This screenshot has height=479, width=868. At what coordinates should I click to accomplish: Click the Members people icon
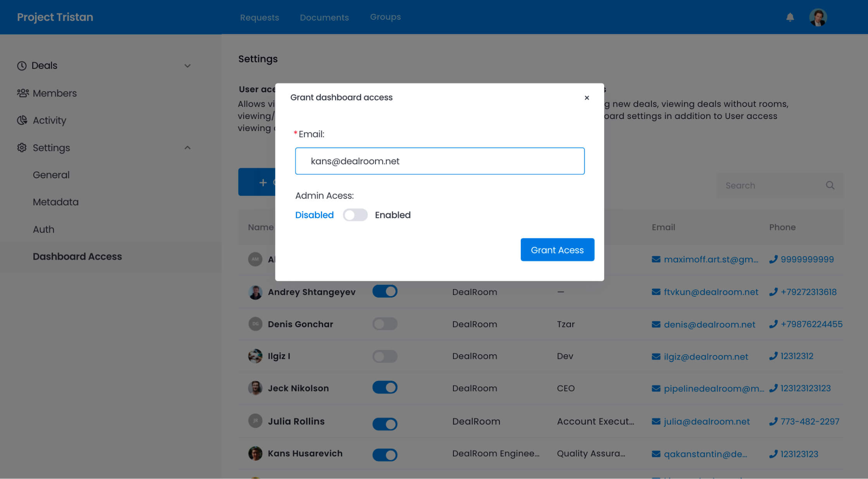[23, 93]
